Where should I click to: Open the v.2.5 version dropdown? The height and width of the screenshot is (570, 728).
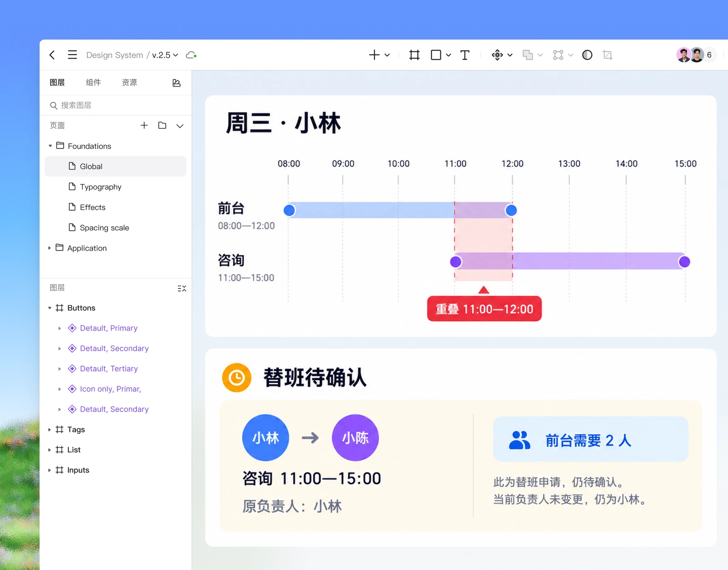coord(165,55)
